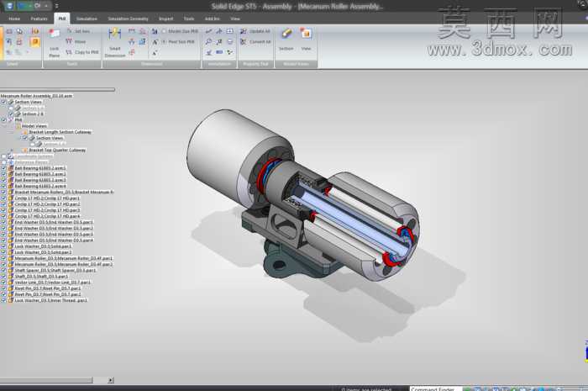
Task: Click the first icon in the Select group
Action: pyautogui.click(x=9, y=31)
